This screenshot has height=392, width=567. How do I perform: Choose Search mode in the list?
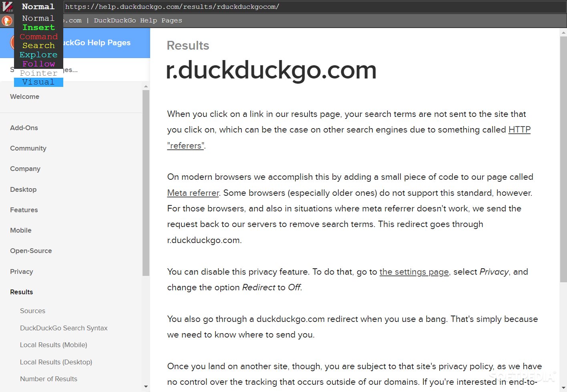tap(38, 46)
